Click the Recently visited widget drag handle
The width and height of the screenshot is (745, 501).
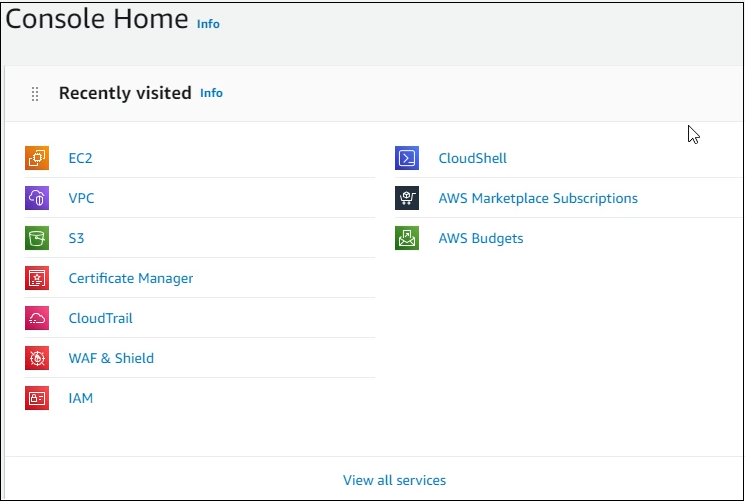(x=35, y=94)
